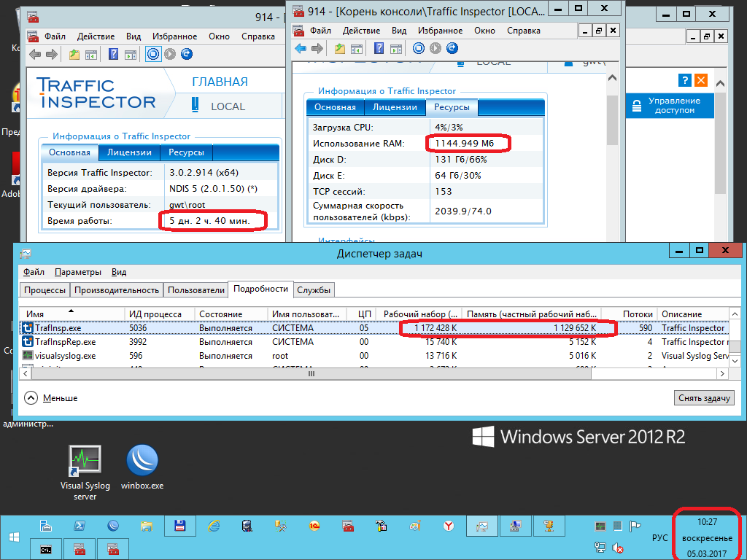Go forward using front console toolbar arrow

coord(317,48)
